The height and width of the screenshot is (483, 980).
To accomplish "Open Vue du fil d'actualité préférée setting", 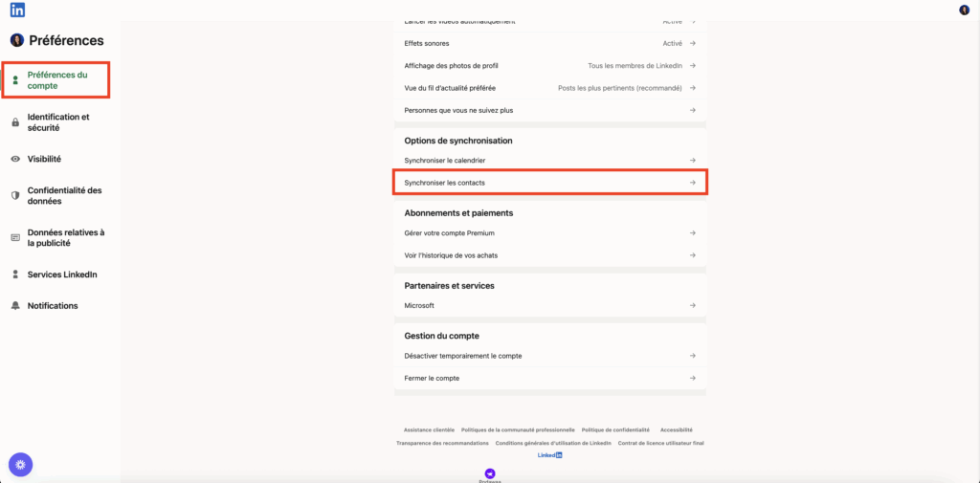I will [549, 88].
